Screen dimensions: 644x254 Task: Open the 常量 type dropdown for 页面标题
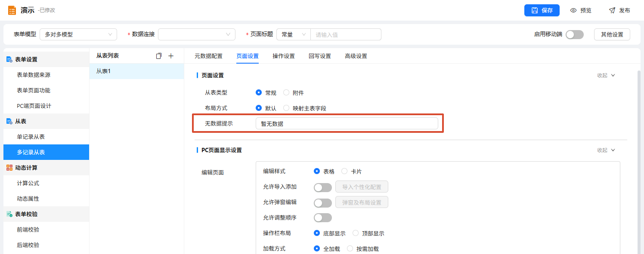pos(294,34)
